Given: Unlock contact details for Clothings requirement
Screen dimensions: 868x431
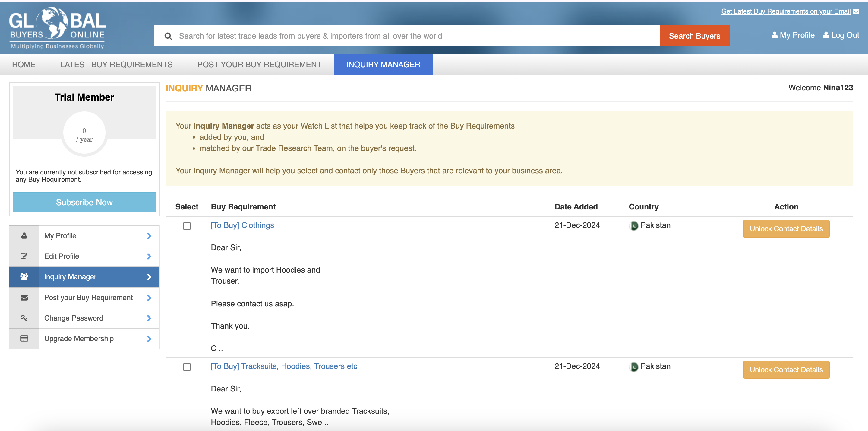Looking at the screenshot, I should click(786, 229).
